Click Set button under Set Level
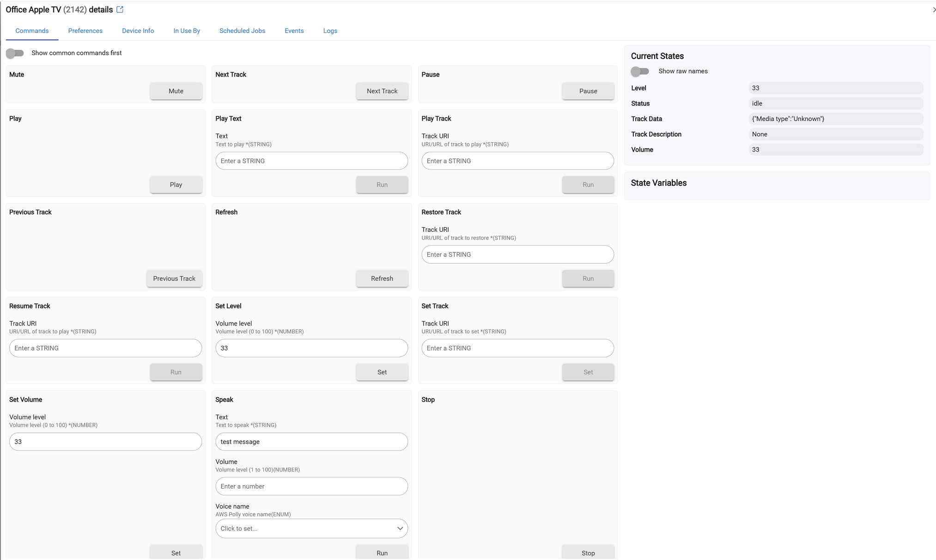 (382, 372)
